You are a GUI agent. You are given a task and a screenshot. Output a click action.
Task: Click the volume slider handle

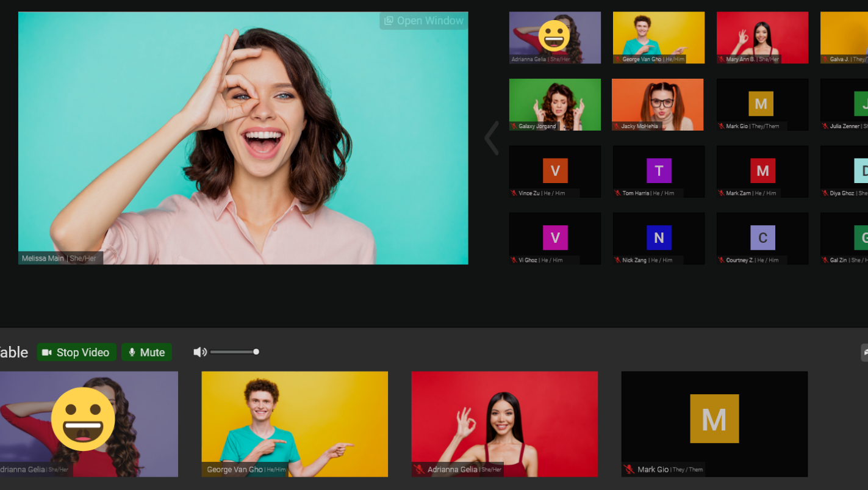pos(256,351)
